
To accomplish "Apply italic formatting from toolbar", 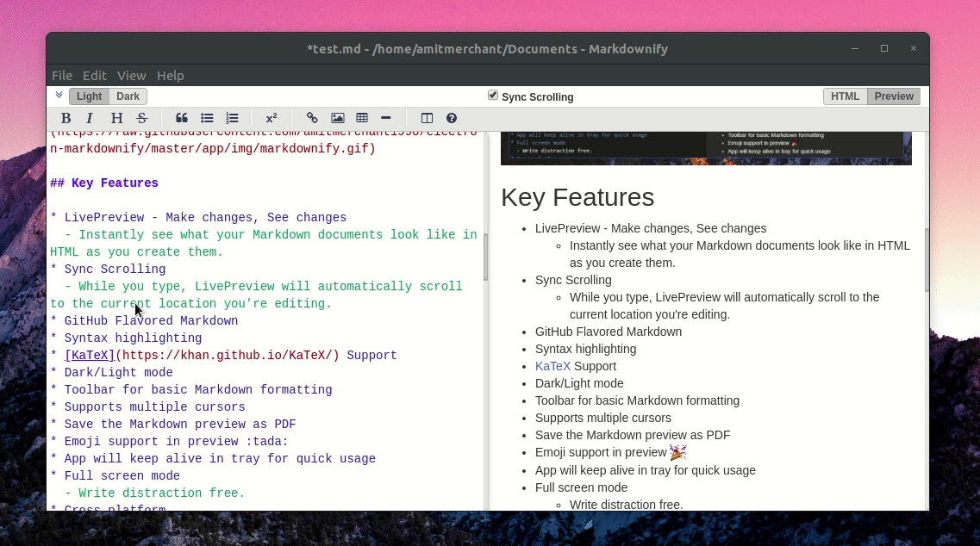I will [90, 118].
